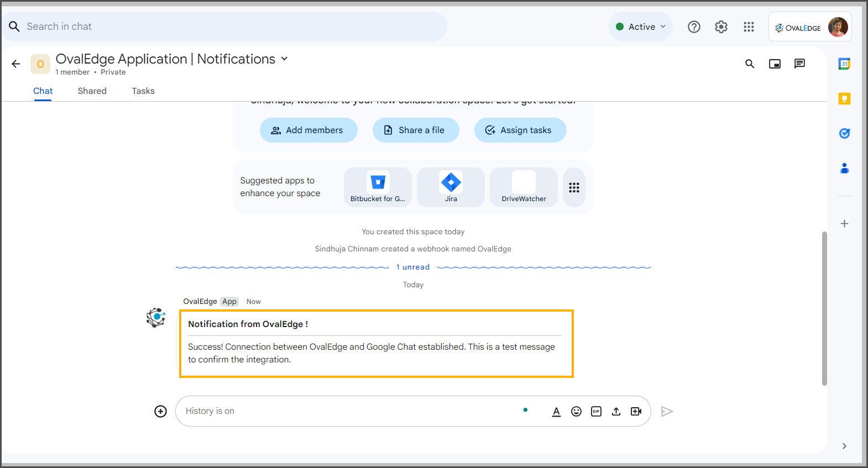
Task: Open Google Keep side panel
Action: (844, 99)
